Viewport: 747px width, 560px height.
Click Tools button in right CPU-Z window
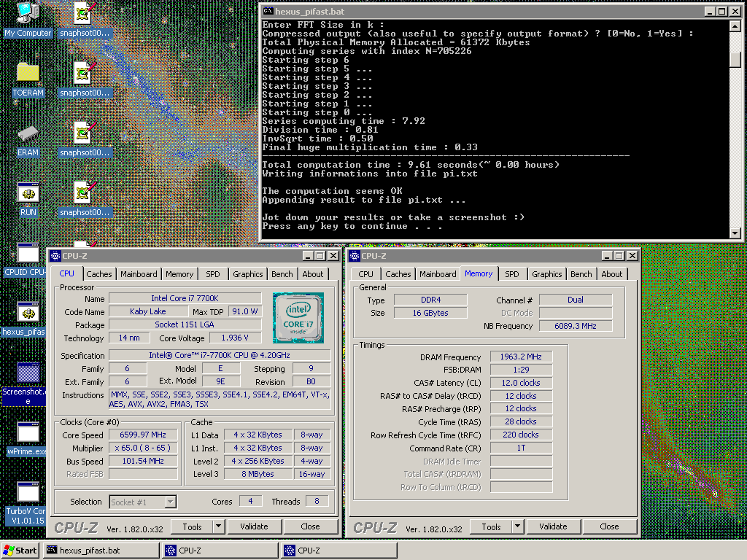coord(491,526)
